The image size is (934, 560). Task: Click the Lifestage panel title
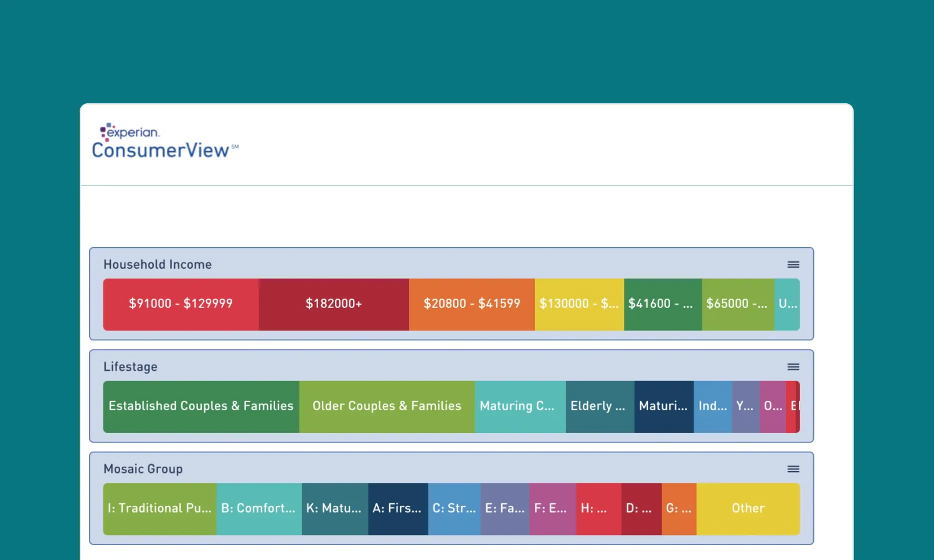pos(130,367)
